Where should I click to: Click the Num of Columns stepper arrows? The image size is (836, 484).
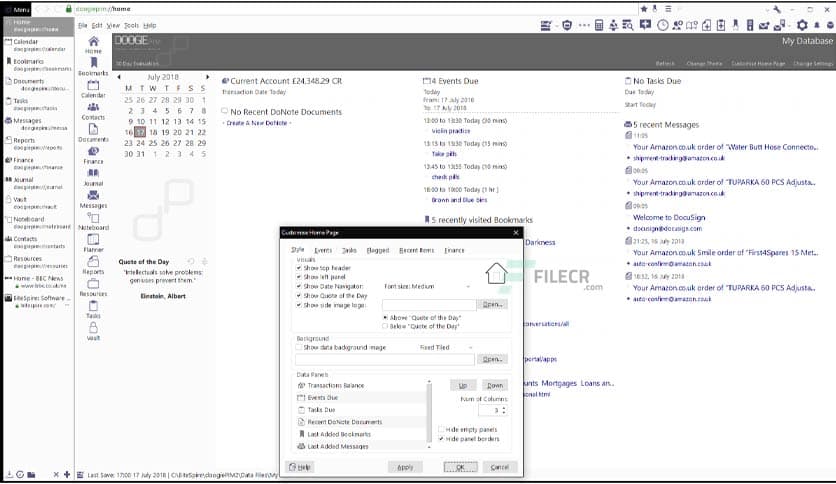(x=504, y=410)
